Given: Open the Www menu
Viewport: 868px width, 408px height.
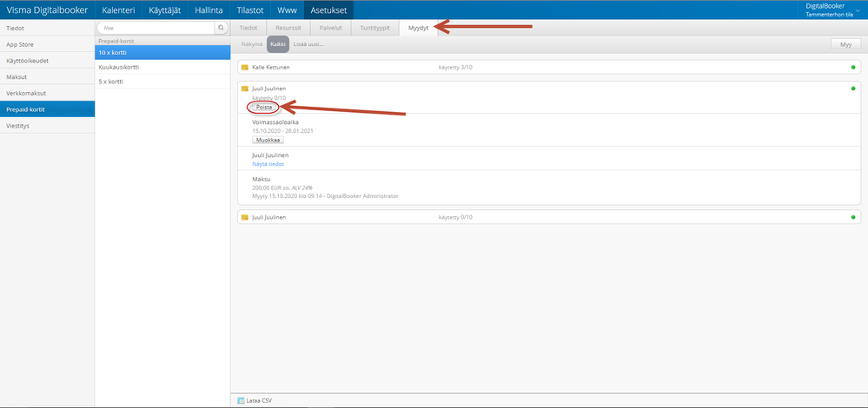Looking at the screenshot, I should (287, 10).
